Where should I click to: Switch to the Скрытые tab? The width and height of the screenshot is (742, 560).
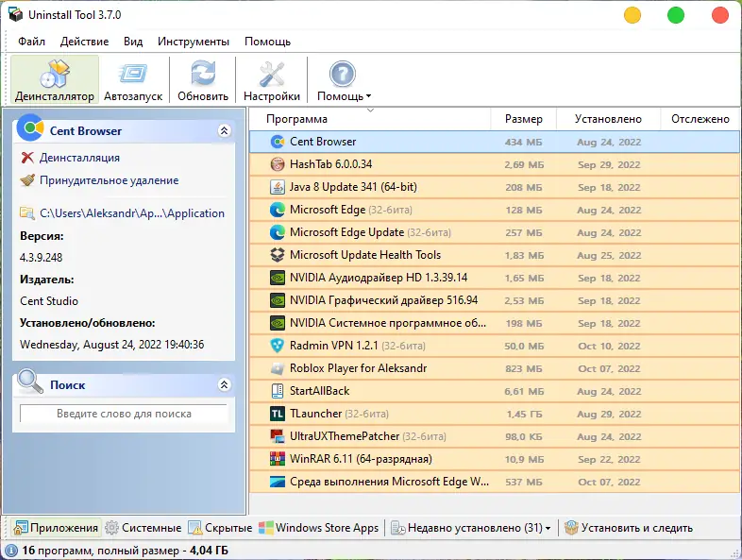[x=220, y=527]
